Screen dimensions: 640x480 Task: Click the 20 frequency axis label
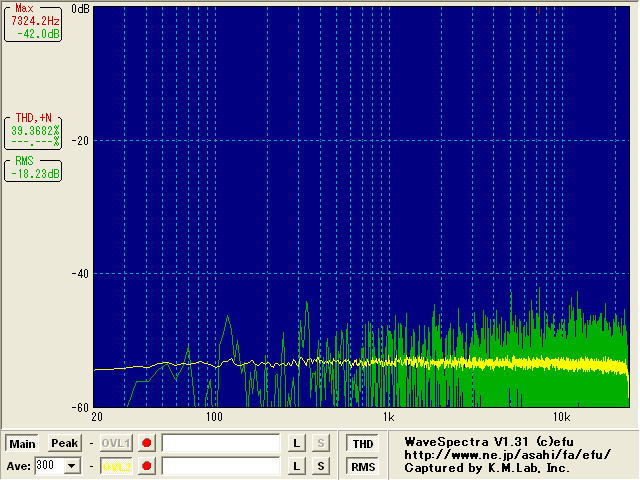pos(97,417)
